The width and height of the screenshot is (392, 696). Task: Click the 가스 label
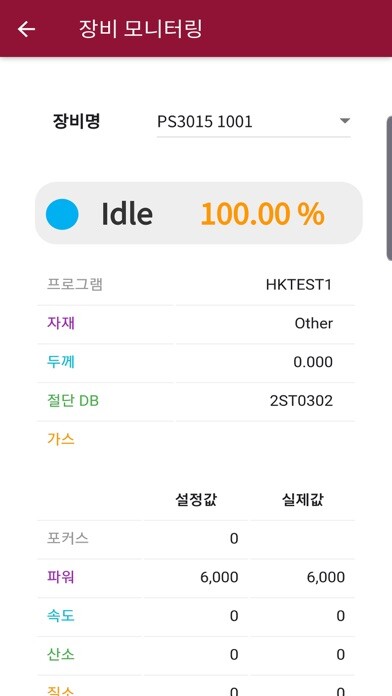[x=61, y=439]
